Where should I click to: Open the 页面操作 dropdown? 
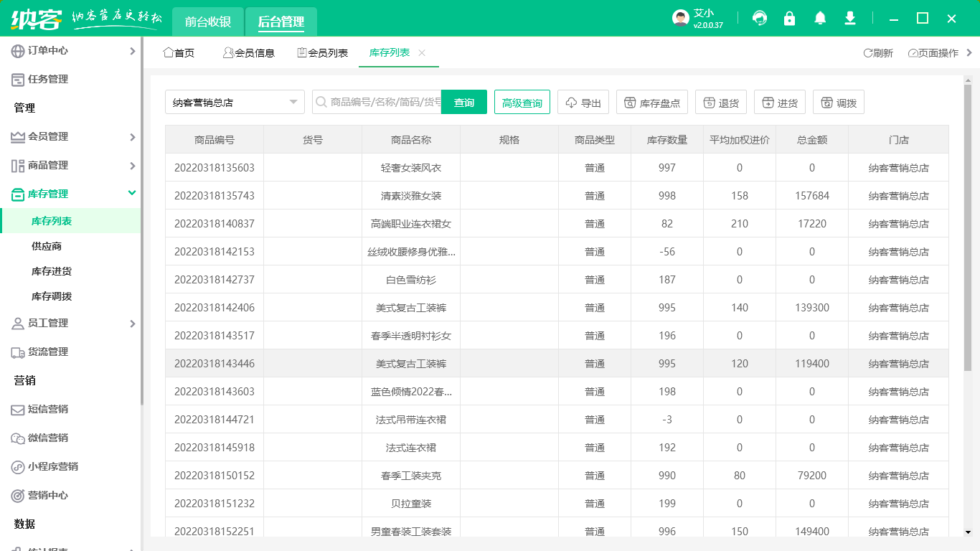(933, 53)
